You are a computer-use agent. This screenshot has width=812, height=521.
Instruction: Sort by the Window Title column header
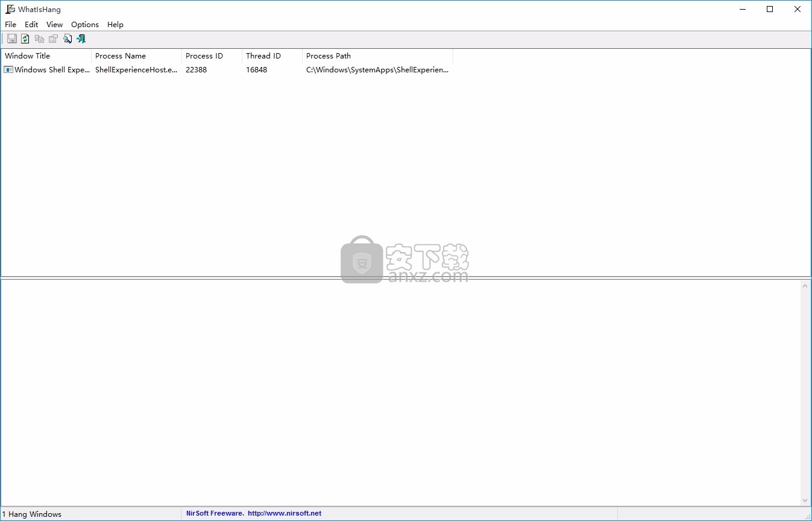46,56
